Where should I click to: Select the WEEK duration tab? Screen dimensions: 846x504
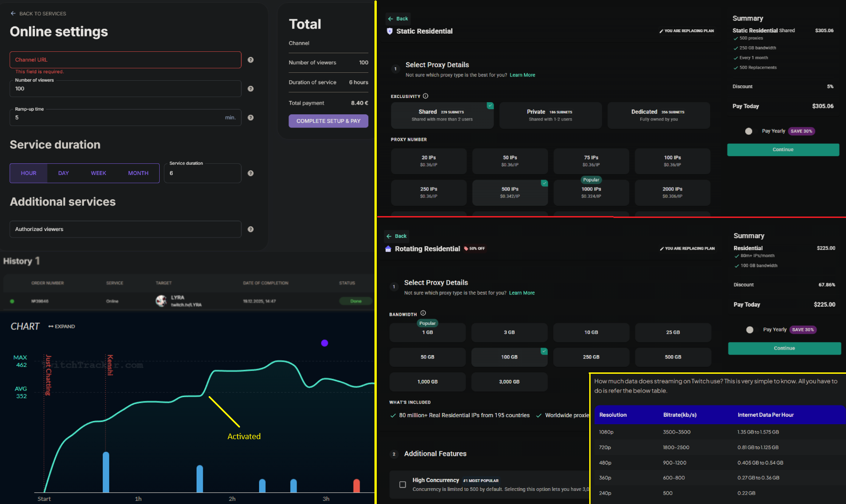[99, 173]
